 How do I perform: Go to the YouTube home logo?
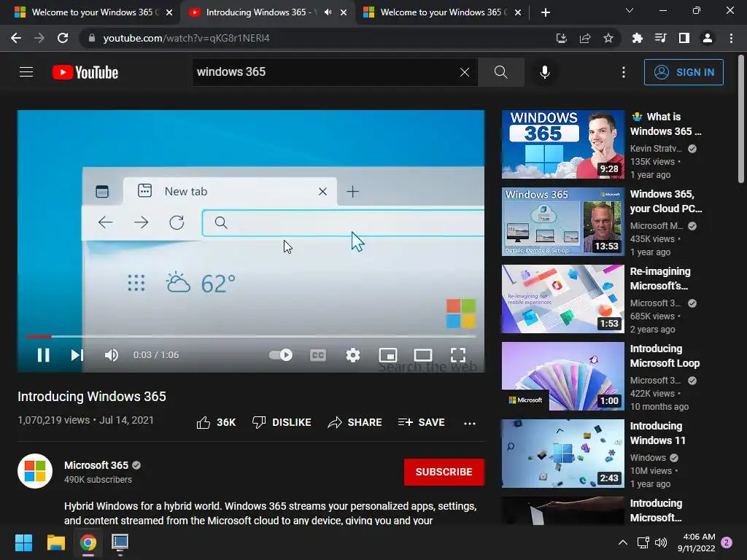(x=85, y=72)
